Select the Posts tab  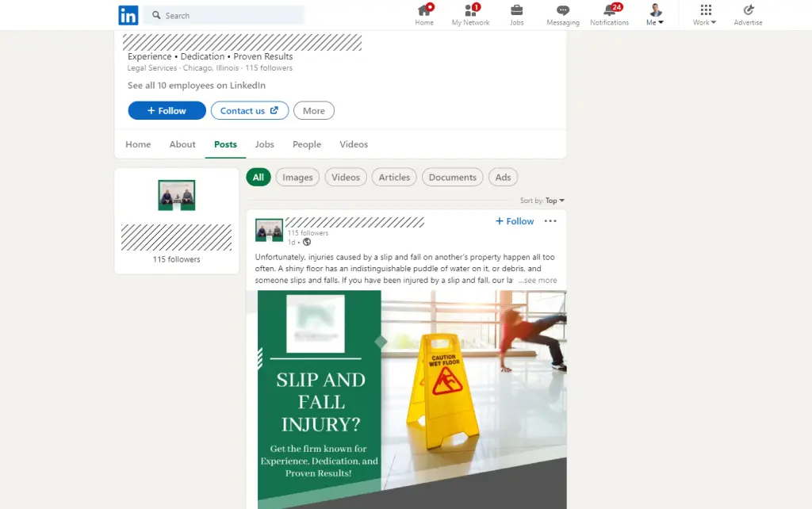(x=225, y=144)
